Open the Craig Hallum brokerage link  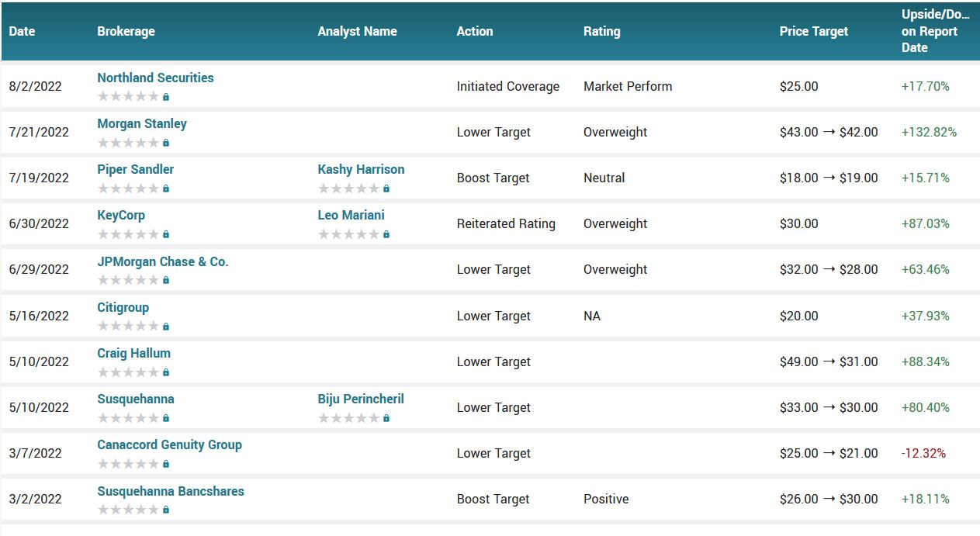tap(134, 353)
